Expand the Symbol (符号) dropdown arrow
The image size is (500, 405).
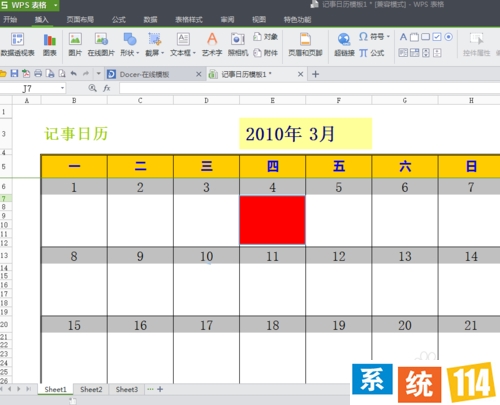388,36
